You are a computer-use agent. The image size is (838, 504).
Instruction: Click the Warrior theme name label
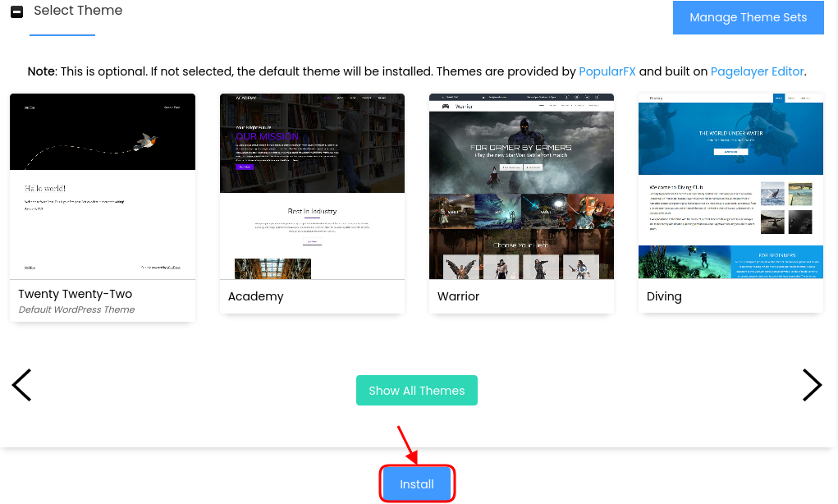point(458,296)
